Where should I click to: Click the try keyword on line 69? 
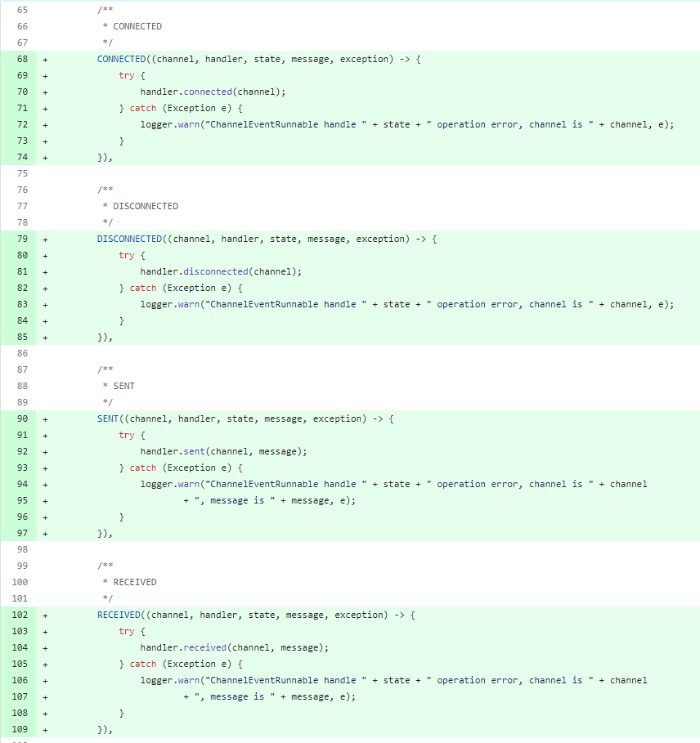[127, 76]
